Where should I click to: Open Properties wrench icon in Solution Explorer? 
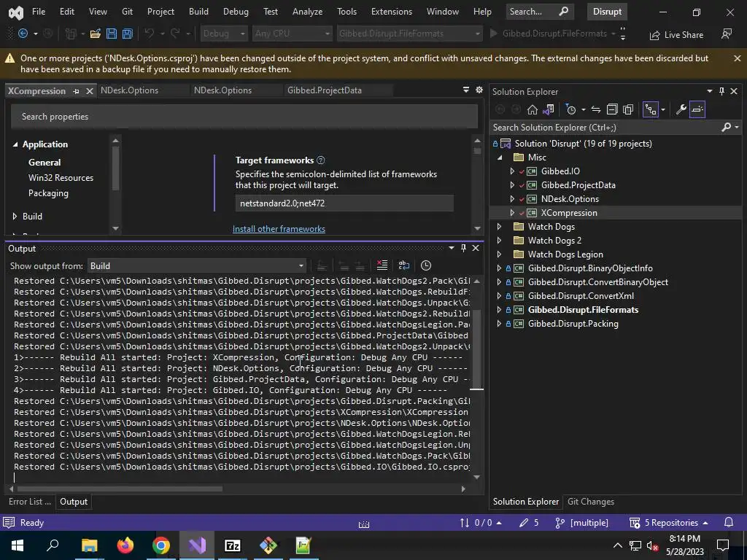[681, 109]
